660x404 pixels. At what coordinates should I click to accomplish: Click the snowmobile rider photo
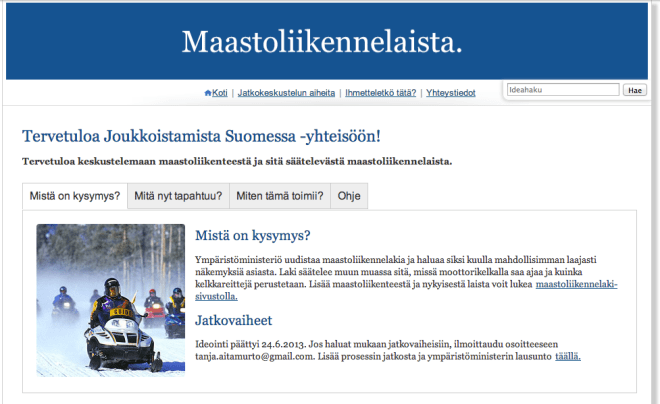[x=111, y=300]
